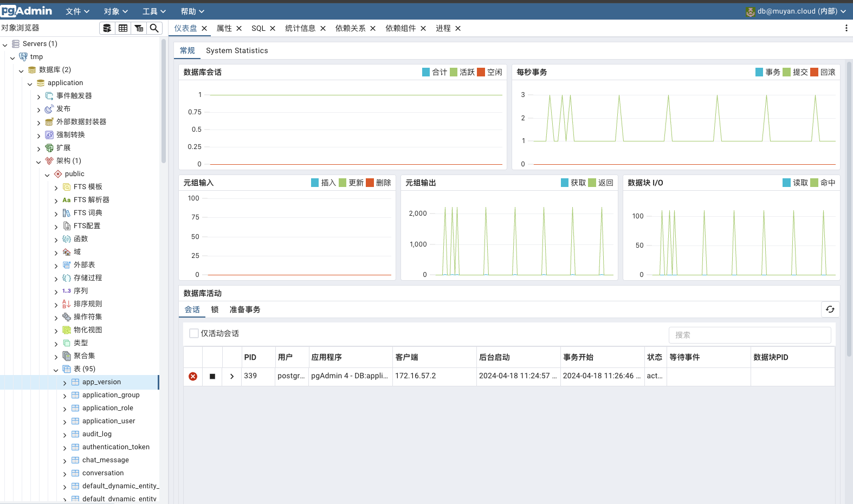This screenshot has height=504, width=853.
Task: Switch to the 准备事务 tab
Action: pyautogui.click(x=245, y=309)
